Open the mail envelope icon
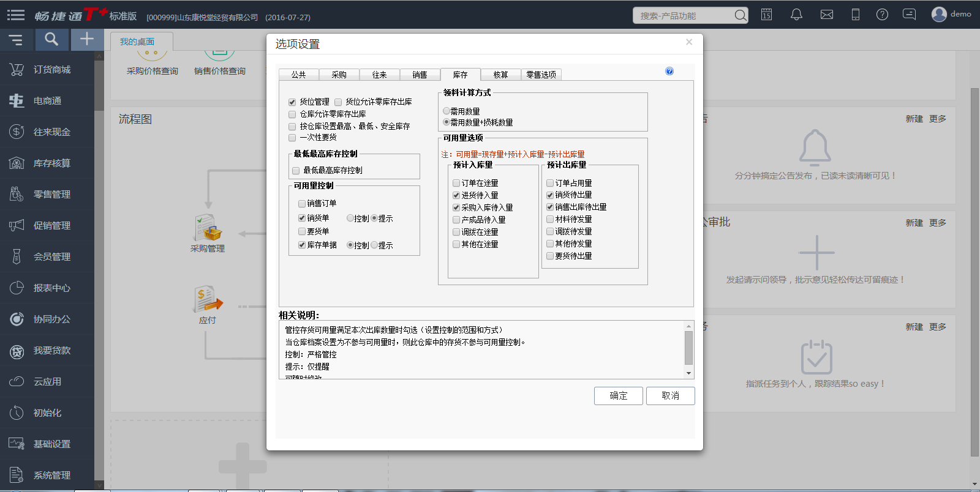 coord(826,15)
